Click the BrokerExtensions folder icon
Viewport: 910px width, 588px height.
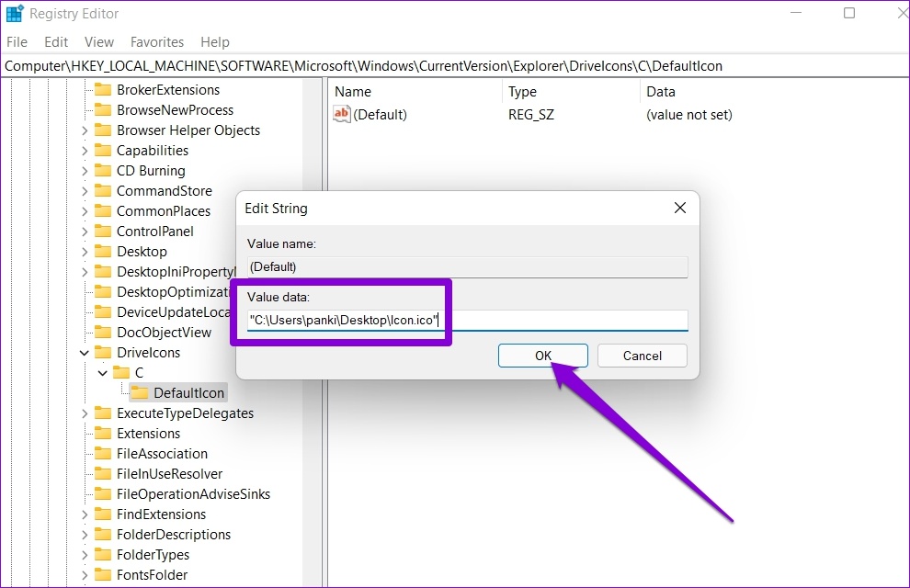(103, 89)
